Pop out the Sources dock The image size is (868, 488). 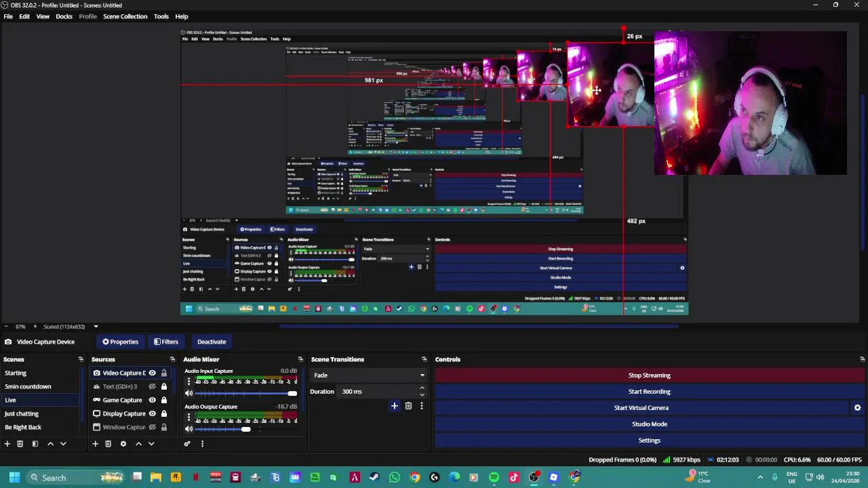172,359
